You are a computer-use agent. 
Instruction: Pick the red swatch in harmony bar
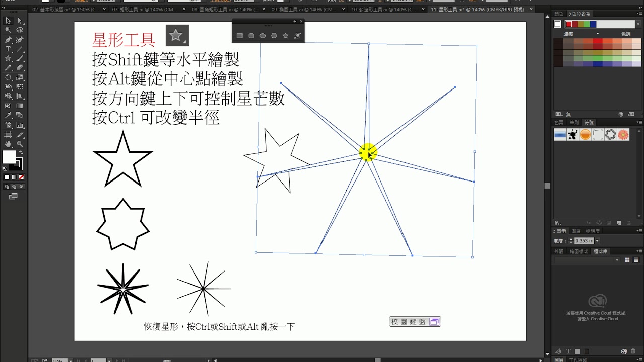pos(569,24)
